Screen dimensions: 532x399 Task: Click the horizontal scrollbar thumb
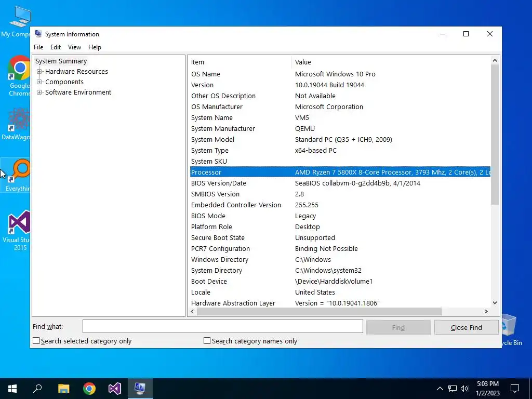(320, 312)
